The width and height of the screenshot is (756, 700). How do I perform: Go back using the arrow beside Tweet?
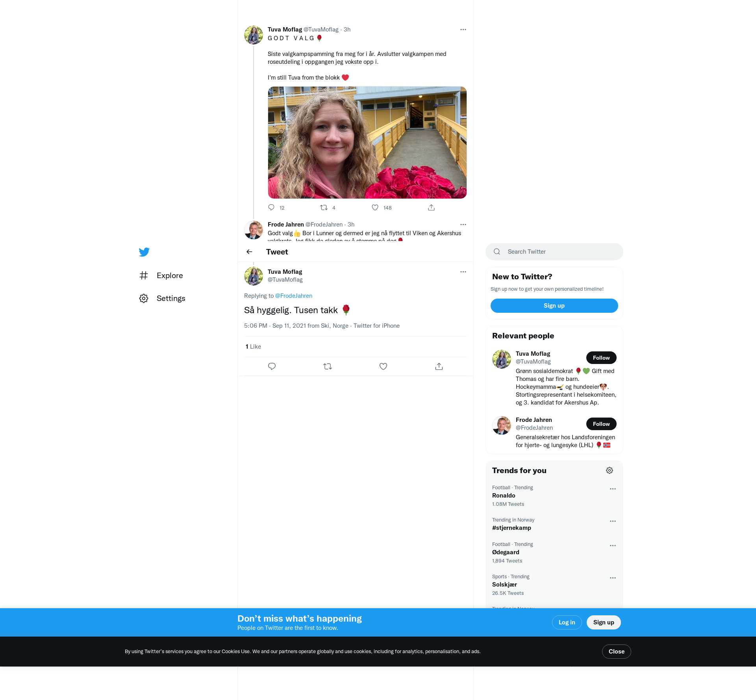(x=249, y=252)
